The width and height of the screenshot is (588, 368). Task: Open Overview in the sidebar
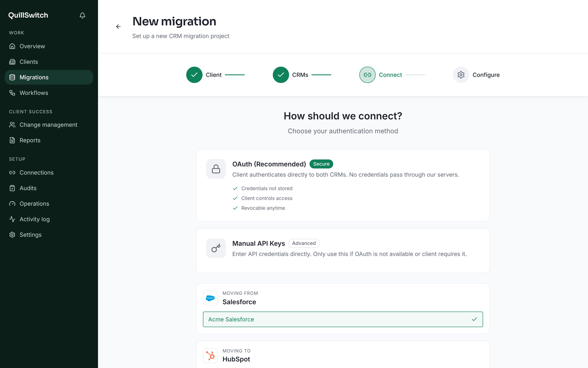49,46
